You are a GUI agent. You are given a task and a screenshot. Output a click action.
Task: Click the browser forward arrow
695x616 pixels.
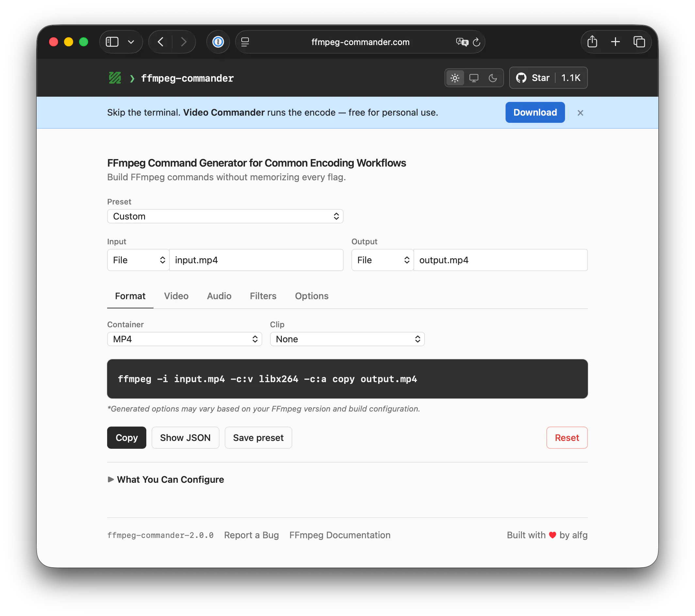point(184,42)
